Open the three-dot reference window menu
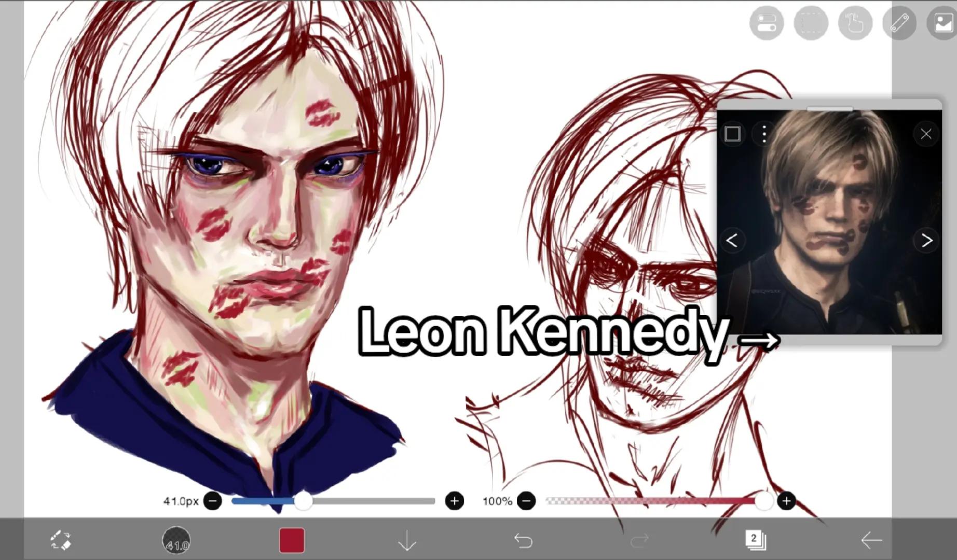Viewport: 957px width, 560px height. (x=764, y=134)
